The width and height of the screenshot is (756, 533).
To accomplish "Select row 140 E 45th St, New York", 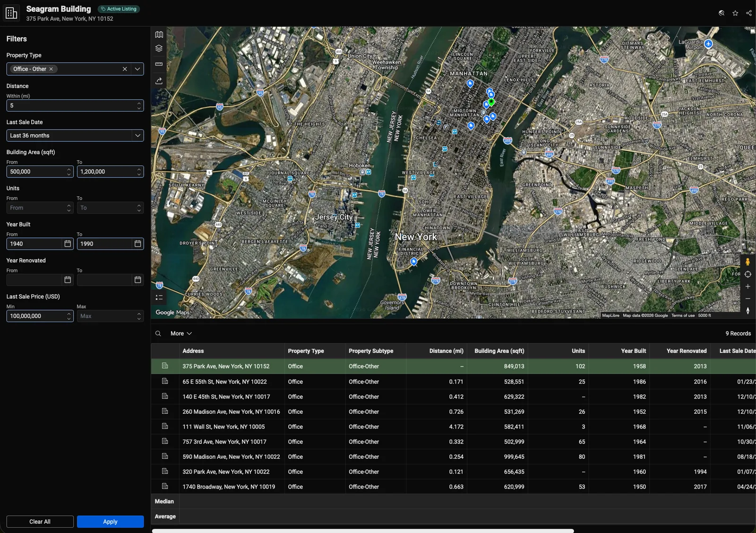I will point(453,396).
